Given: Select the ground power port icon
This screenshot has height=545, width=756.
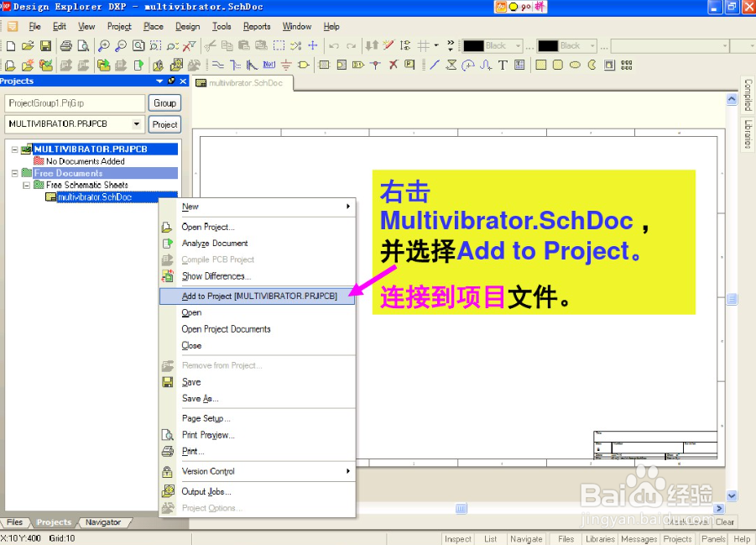Looking at the screenshot, I should coord(286,65).
